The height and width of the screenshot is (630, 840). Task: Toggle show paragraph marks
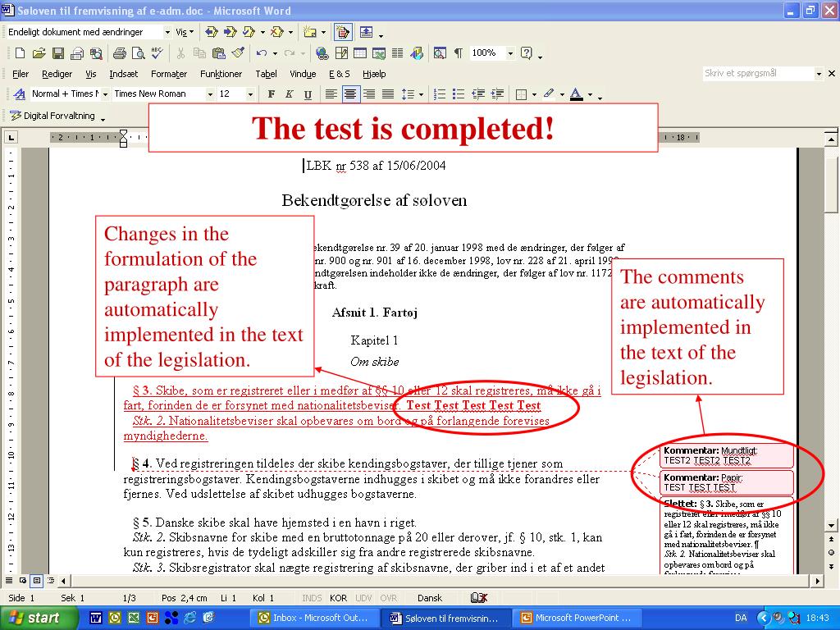pos(459,53)
